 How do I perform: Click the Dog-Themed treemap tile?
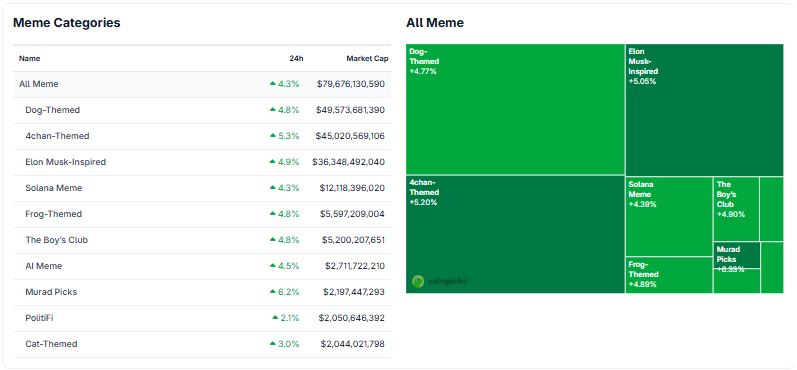click(515, 109)
